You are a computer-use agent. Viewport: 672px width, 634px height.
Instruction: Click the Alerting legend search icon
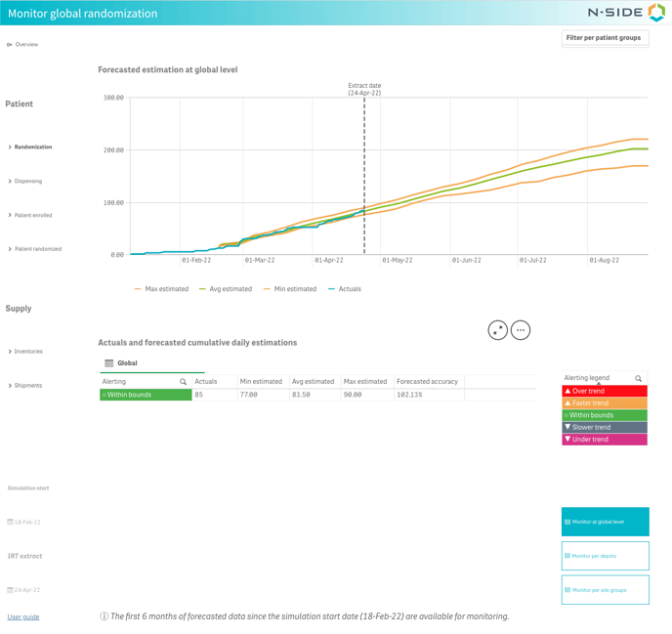639,378
